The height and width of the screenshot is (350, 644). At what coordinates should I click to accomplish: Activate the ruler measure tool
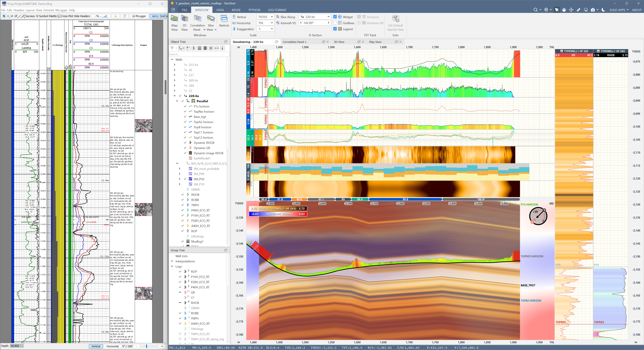tap(578, 10)
